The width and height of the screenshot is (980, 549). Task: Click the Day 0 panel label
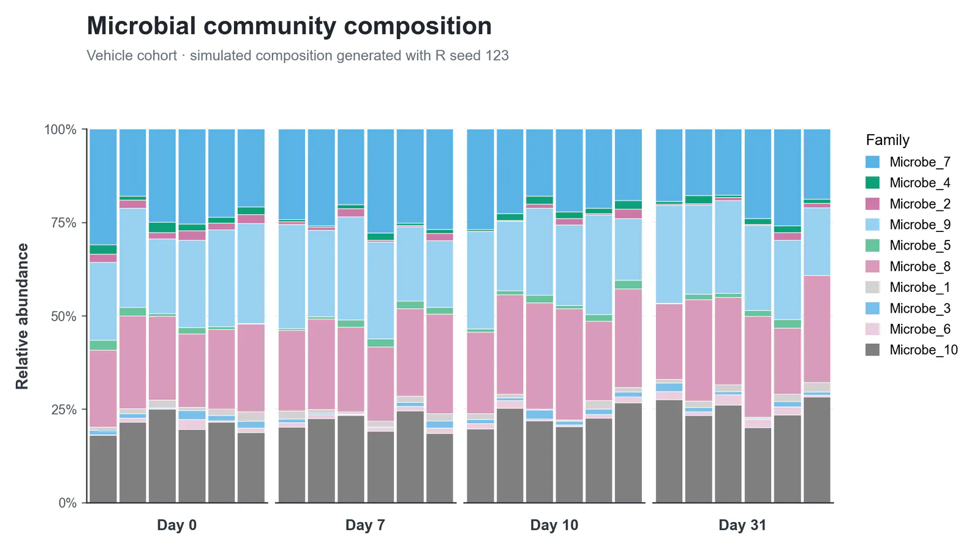(x=177, y=525)
